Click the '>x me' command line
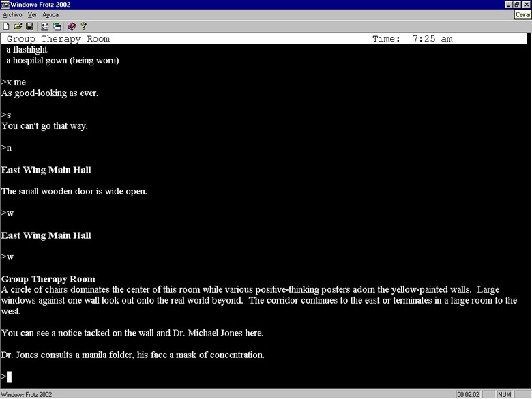This screenshot has width=532, height=399. click(13, 83)
